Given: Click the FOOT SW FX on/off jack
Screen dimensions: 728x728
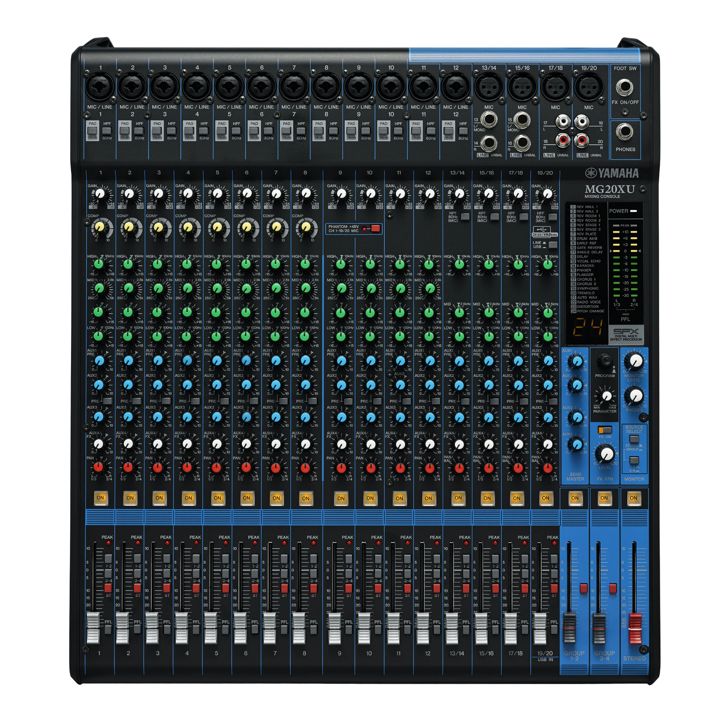Looking at the screenshot, I should [x=624, y=87].
